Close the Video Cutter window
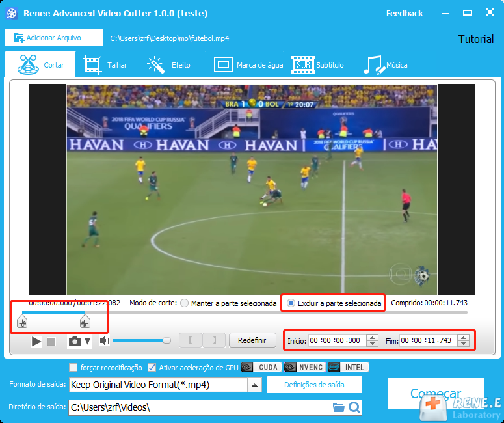The image size is (504, 423). point(490,12)
